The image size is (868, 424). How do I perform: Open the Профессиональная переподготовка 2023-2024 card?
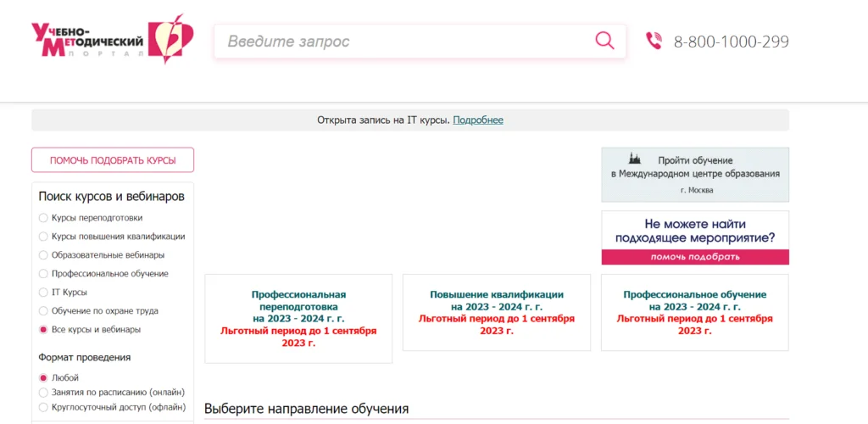(x=298, y=318)
